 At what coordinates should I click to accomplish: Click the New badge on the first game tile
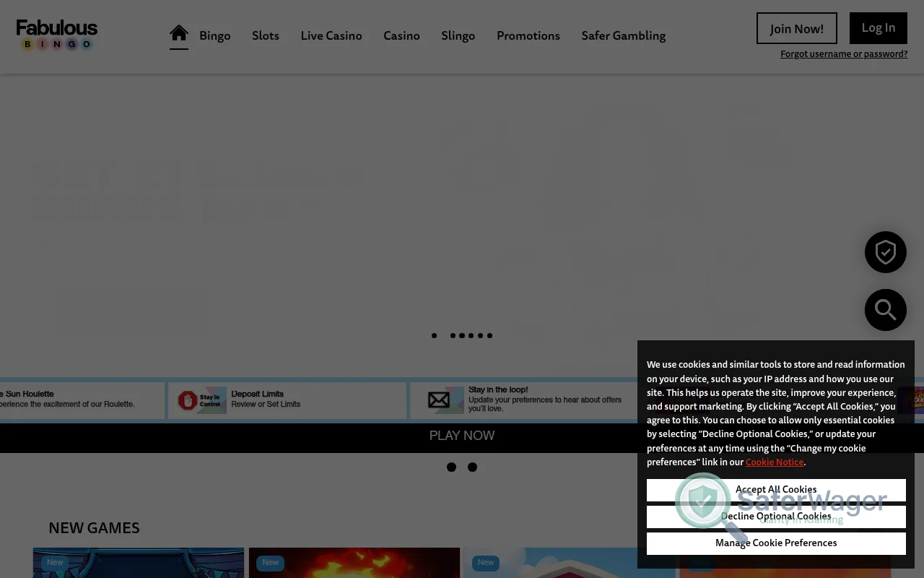[x=54, y=562]
